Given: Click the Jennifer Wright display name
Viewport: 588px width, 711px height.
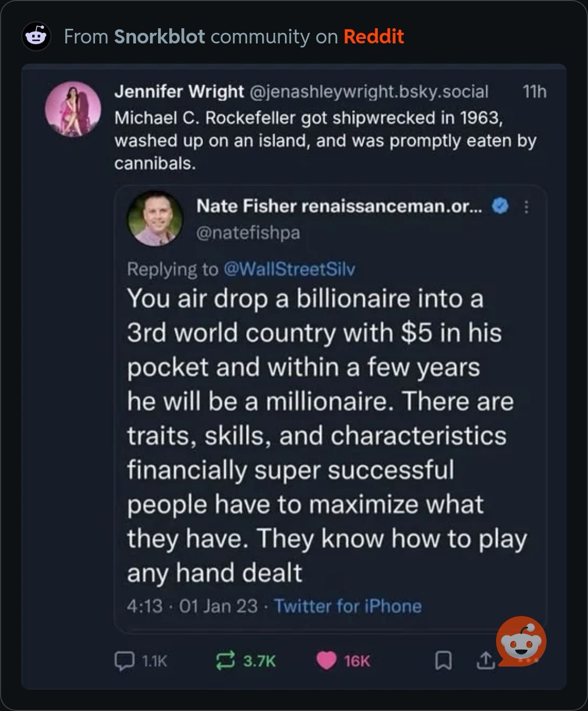Looking at the screenshot, I should [179, 92].
